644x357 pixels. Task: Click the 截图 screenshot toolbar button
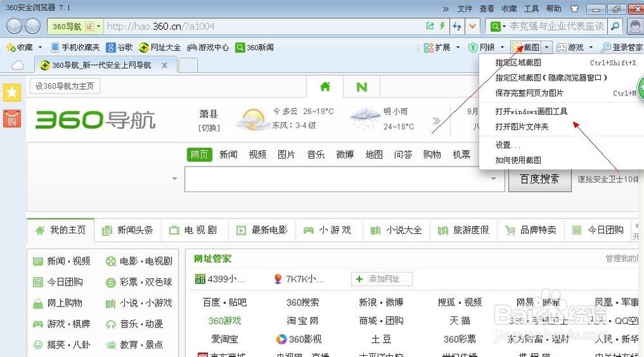[x=526, y=47]
